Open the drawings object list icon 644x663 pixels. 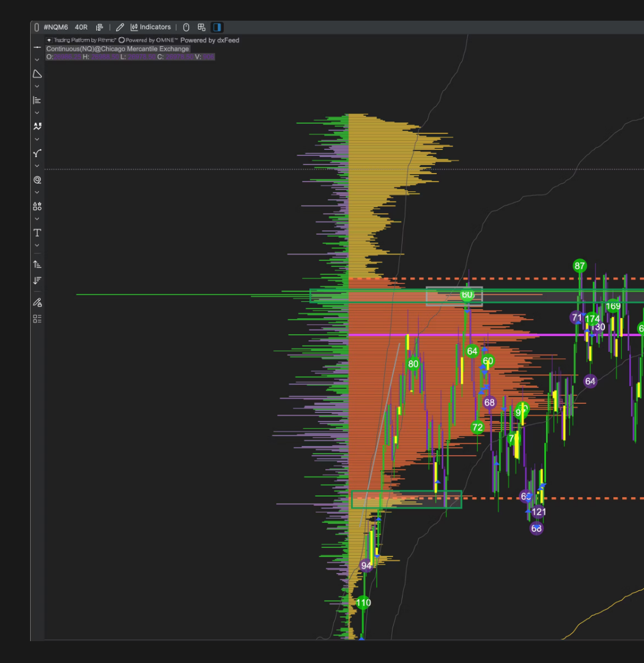37,319
